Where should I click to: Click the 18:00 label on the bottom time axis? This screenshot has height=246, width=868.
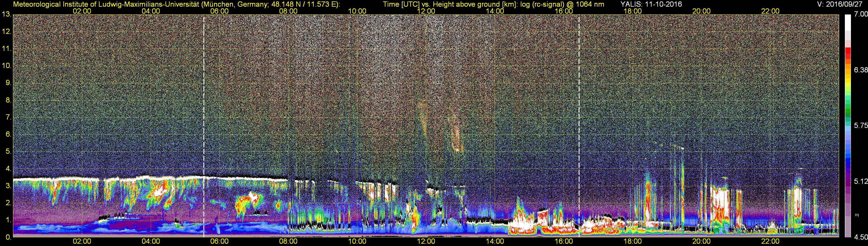click(632, 242)
